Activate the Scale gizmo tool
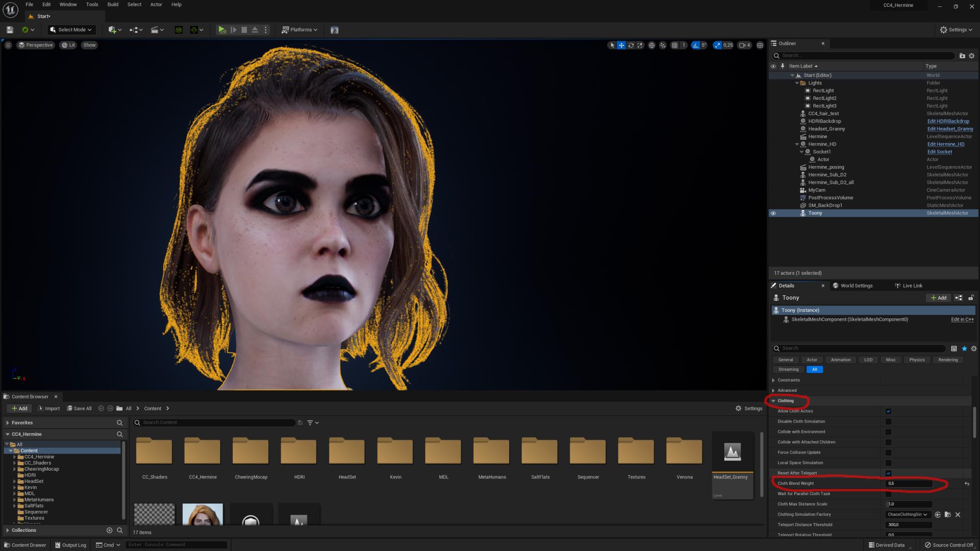The height and width of the screenshot is (551, 980). [640, 45]
